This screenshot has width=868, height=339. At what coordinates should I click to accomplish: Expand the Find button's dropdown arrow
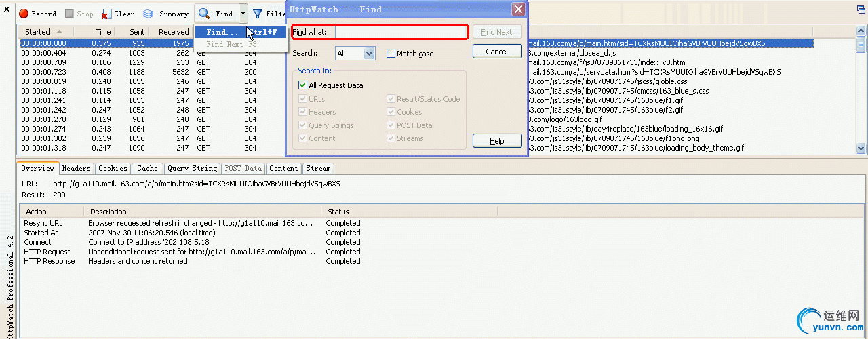[x=243, y=14]
